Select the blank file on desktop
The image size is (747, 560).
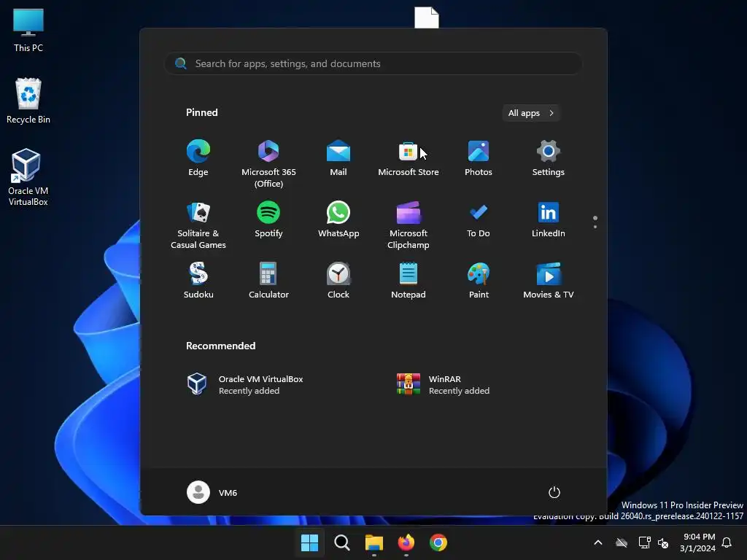pyautogui.click(x=426, y=17)
